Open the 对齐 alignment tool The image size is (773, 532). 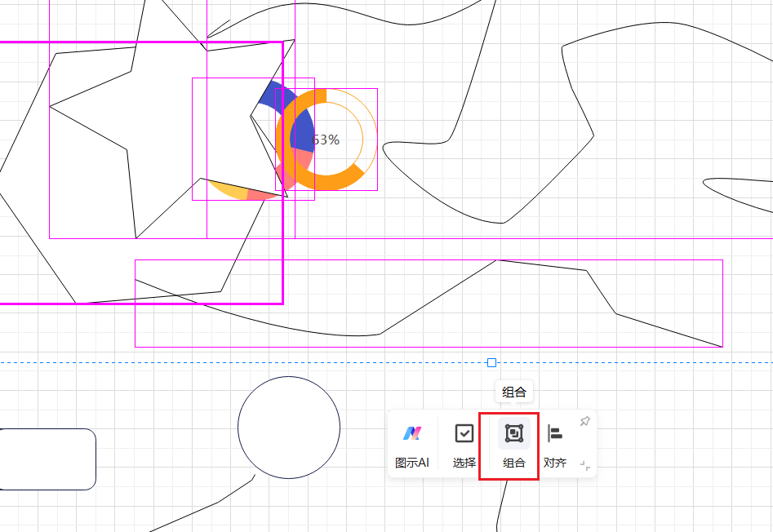pos(555,434)
